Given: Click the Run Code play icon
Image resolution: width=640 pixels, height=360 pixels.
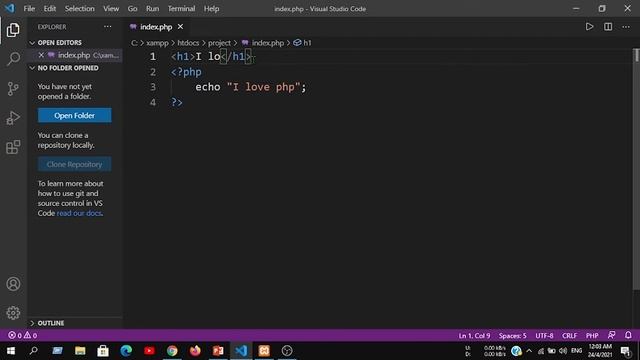Looking at the screenshot, I should [x=589, y=27].
